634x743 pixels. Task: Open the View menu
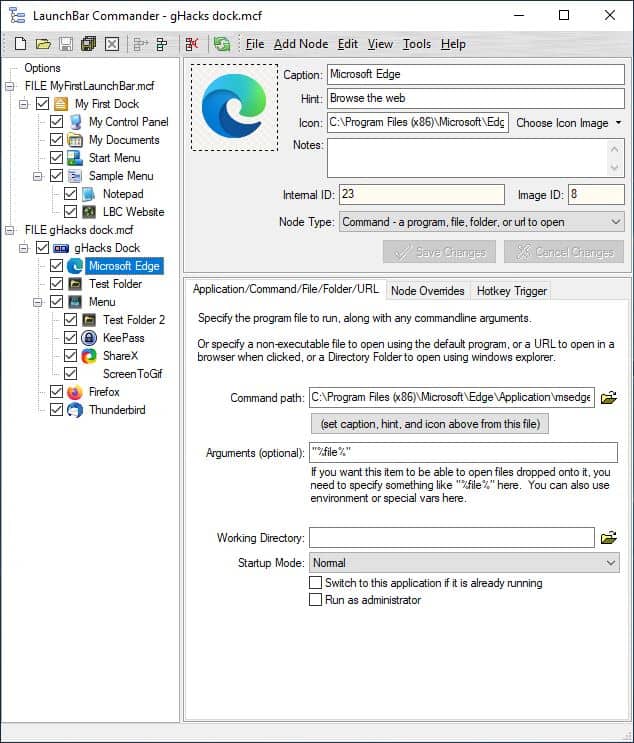point(380,44)
